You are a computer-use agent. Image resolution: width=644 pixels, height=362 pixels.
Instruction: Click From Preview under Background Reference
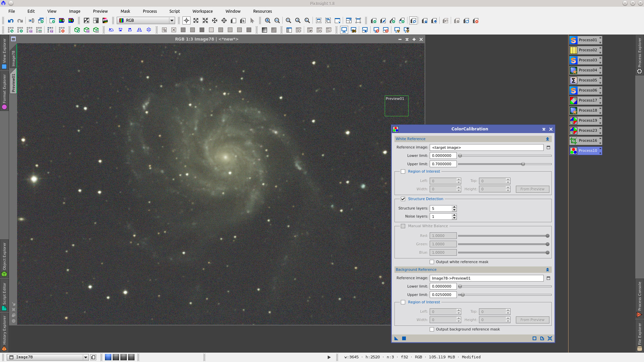532,320
